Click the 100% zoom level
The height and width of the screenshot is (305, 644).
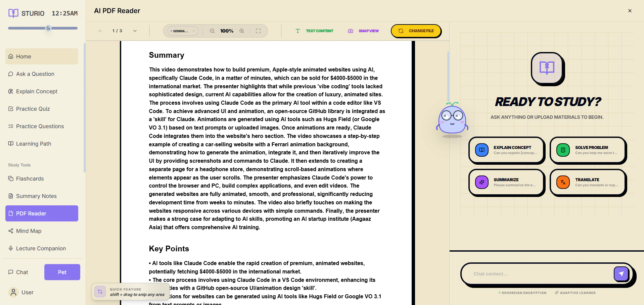point(227,31)
